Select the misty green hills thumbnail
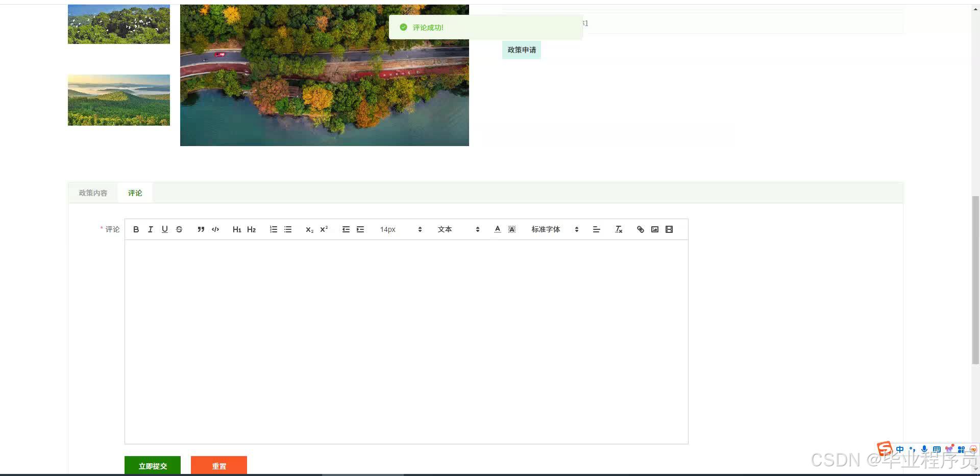Image resolution: width=980 pixels, height=476 pixels. point(119,100)
